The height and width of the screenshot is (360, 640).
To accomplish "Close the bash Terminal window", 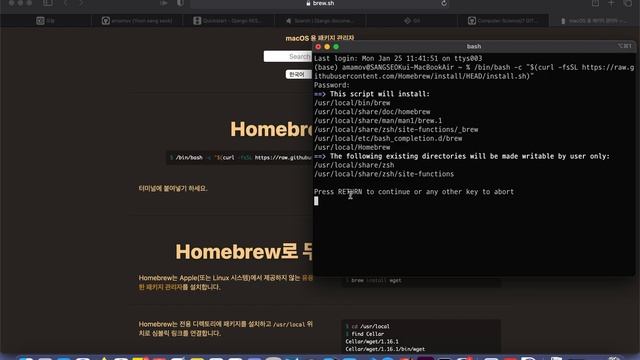I will pos(318,47).
